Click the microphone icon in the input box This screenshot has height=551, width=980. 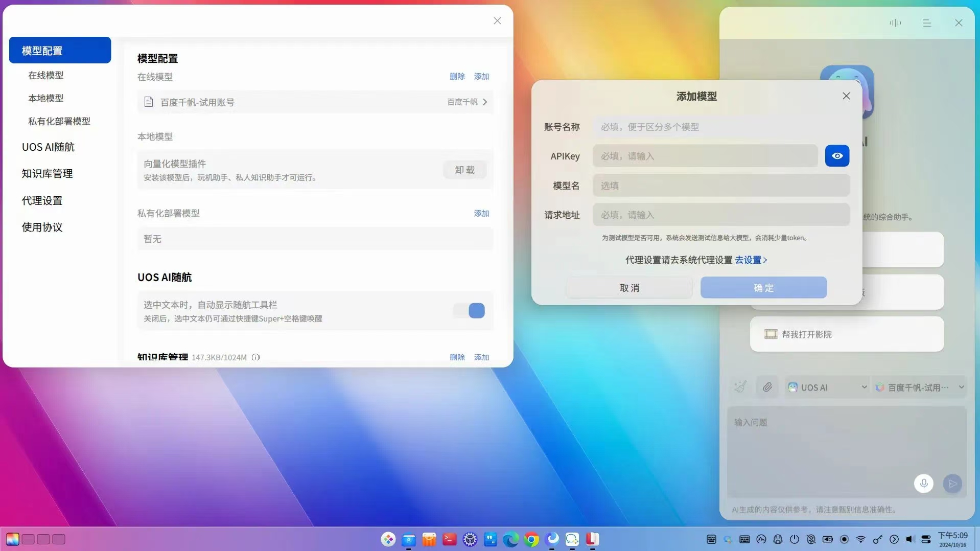(924, 483)
